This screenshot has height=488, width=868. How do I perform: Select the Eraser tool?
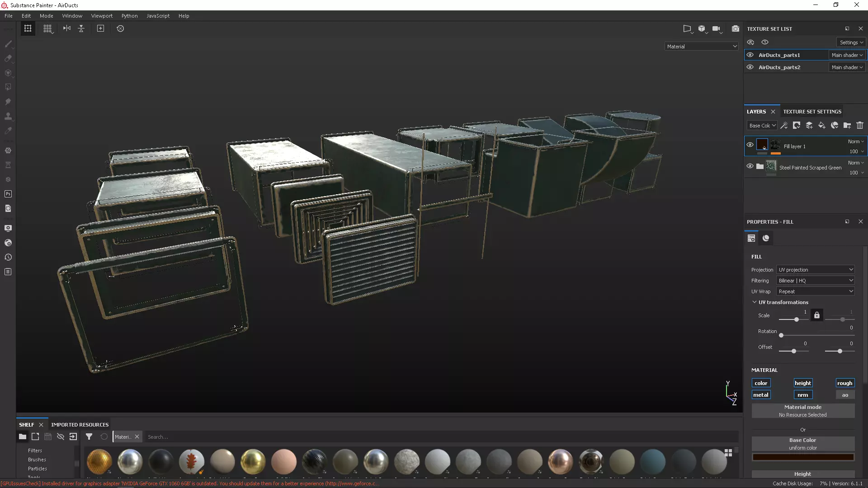8,58
